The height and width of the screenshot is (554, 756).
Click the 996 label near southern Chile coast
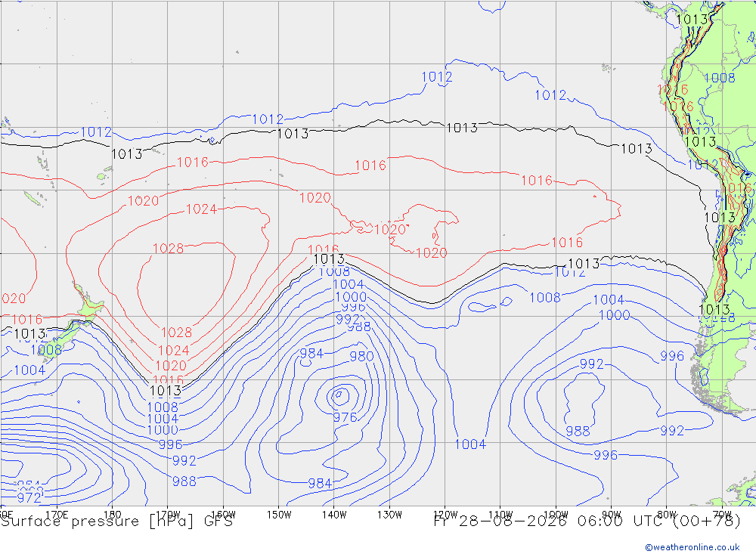pyautogui.click(x=672, y=356)
